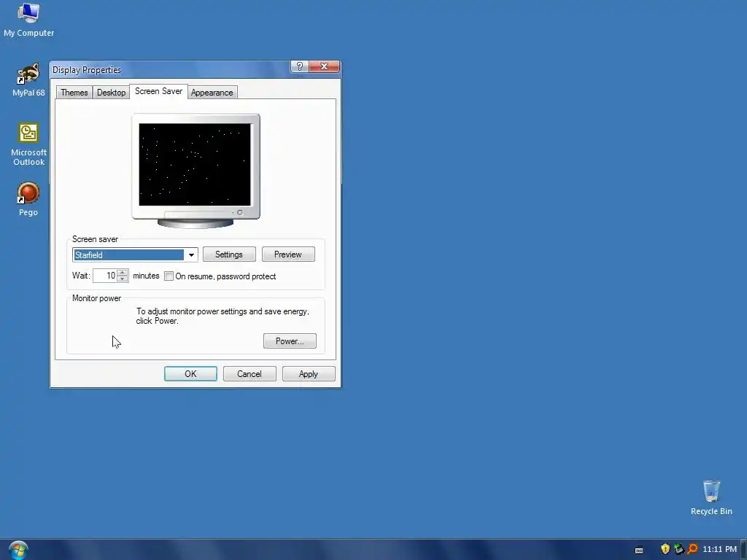Screen dimensions: 747x560
Task: Increase the wait minutes with up arrow
Action: [123, 273]
